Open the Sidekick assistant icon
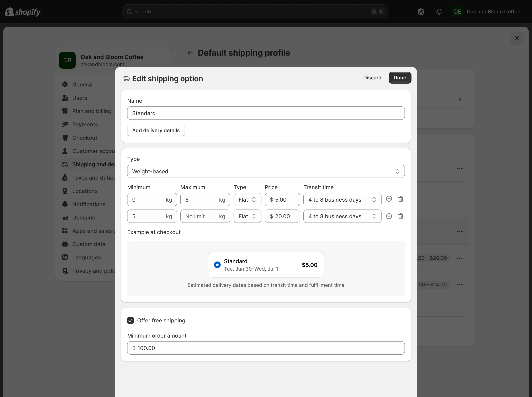 [x=421, y=11]
